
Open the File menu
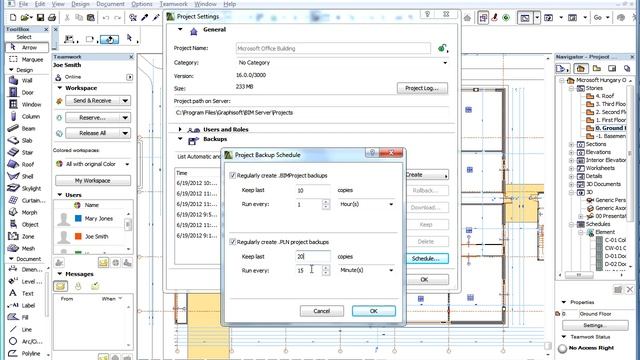point(24,4)
